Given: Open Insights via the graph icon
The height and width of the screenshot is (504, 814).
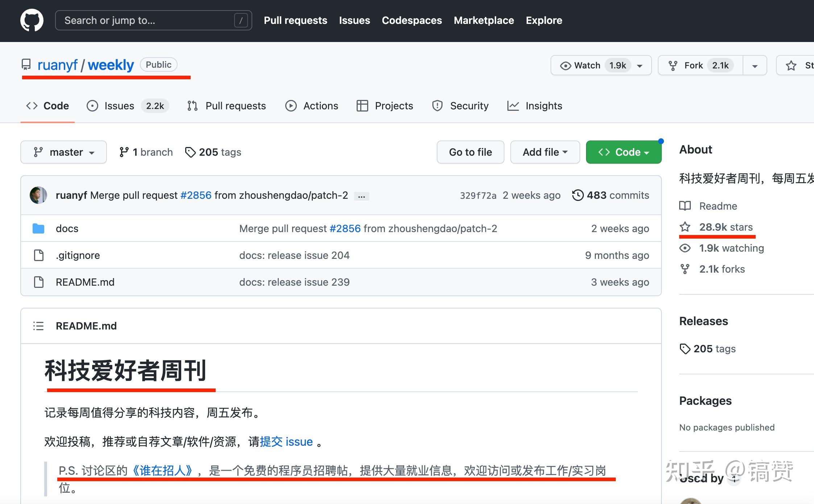Looking at the screenshot, I should pos(513,106).
